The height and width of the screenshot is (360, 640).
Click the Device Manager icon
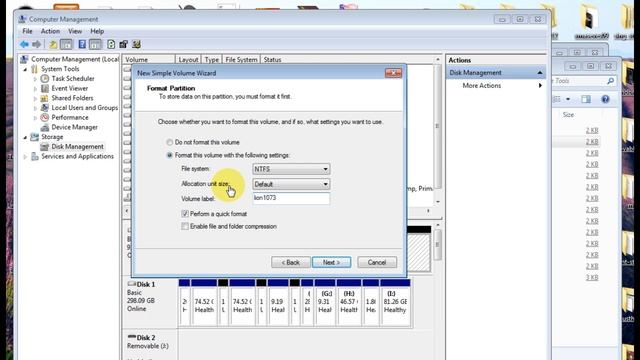point(45,127)
